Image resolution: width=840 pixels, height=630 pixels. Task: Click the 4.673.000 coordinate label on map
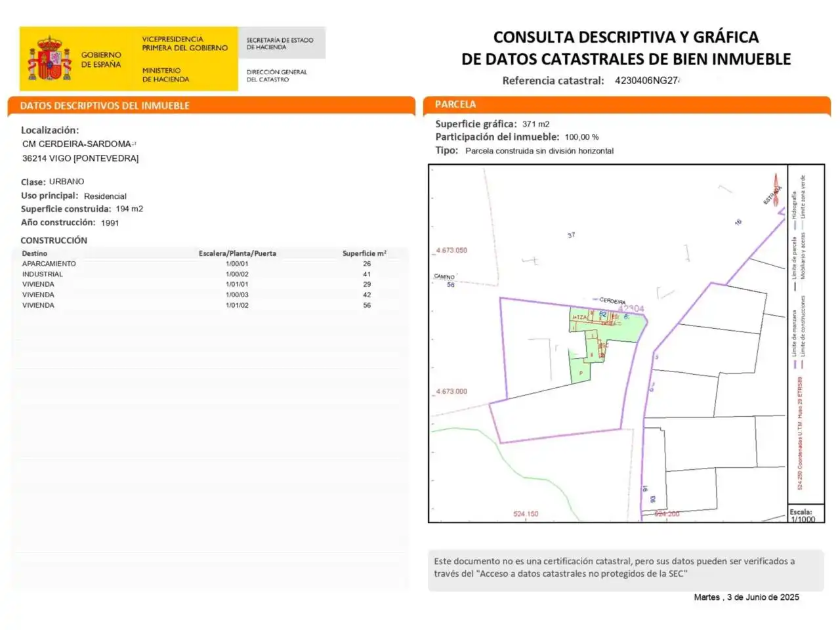click(x=451, y=392)
